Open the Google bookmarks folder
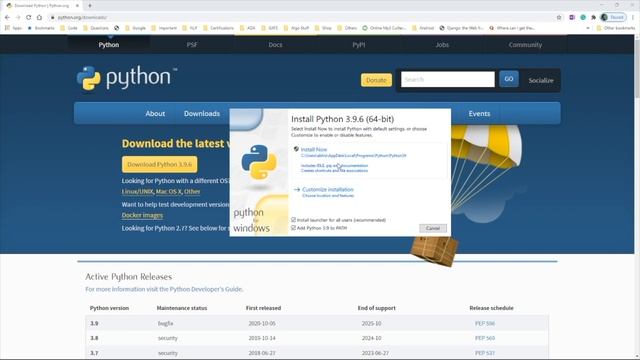Screen dimensions: 640x360 (136, 28)
